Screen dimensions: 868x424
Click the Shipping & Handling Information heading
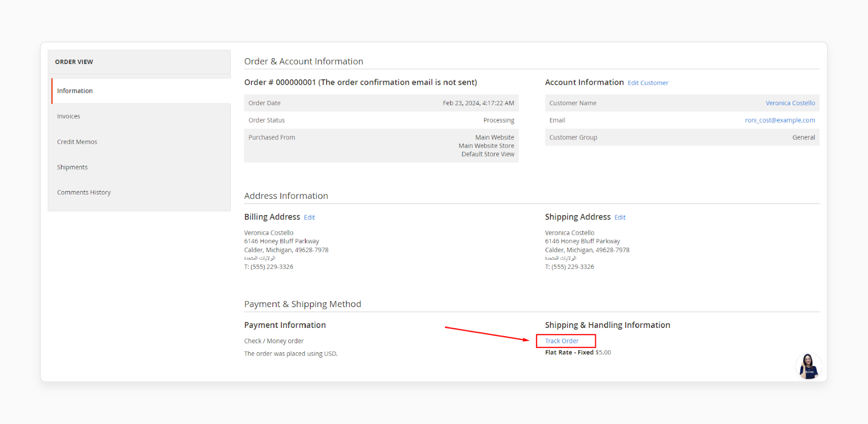tap(607, 325)
